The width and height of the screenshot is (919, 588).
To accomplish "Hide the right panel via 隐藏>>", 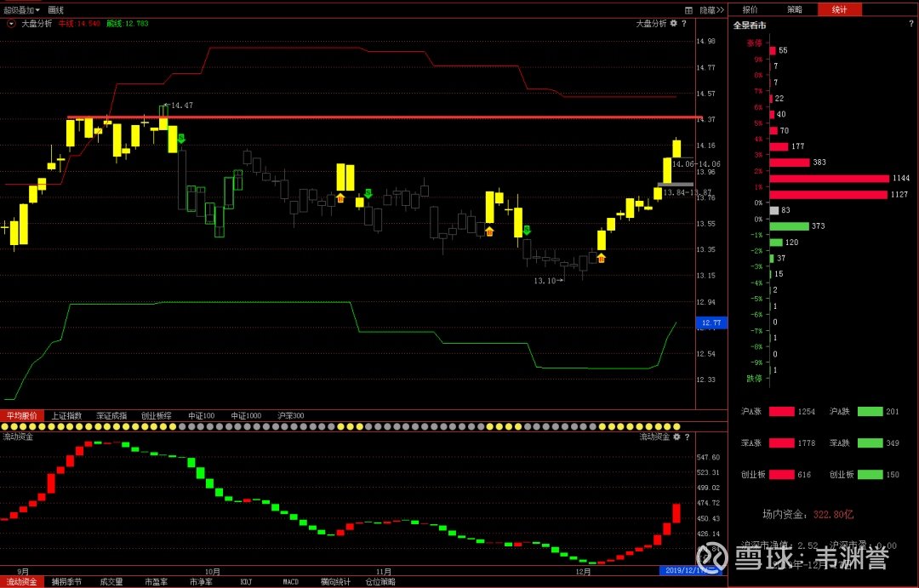I will click(712, 10).
